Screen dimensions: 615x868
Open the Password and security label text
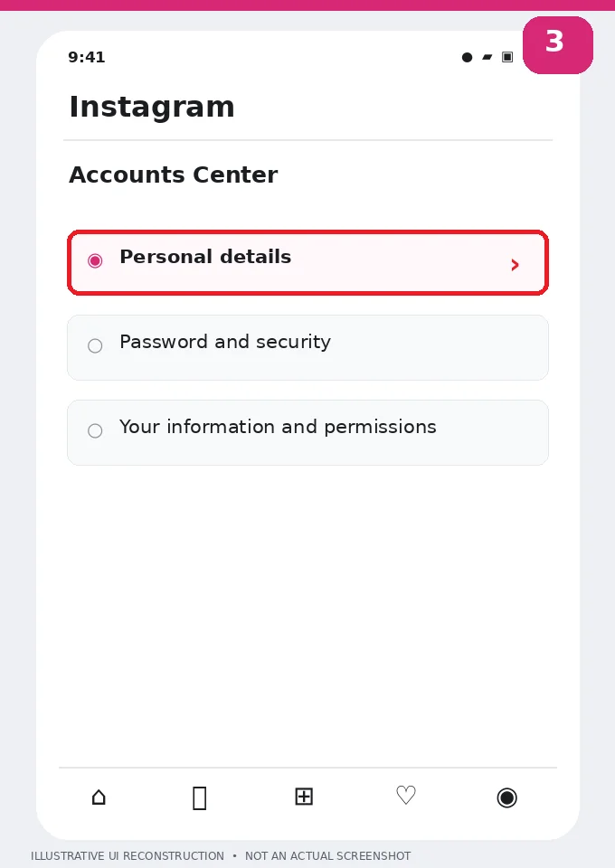(x=225, y=342)
